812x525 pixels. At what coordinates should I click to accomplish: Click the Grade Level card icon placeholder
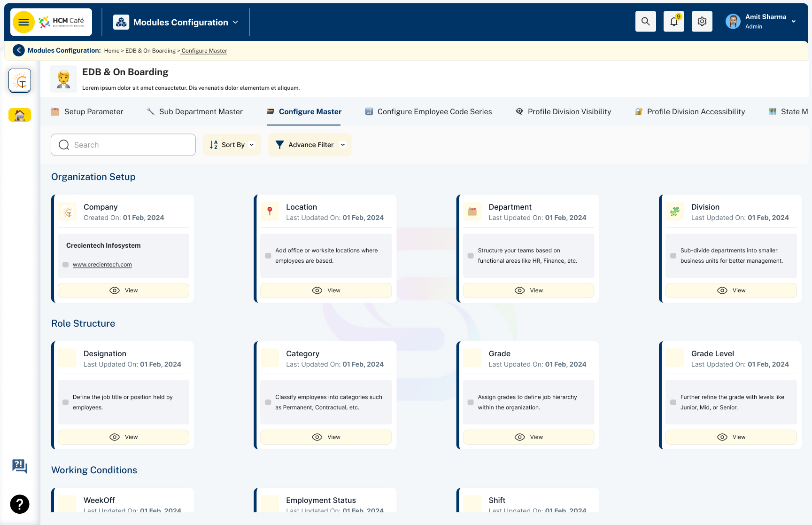point(675,358)
